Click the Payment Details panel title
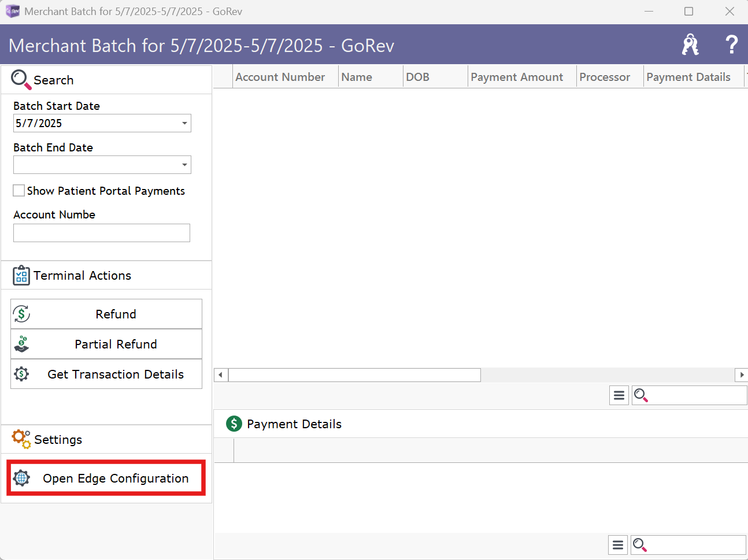This screenshot has height=560, width=748. pyautogui.click(x=294, y=424)
